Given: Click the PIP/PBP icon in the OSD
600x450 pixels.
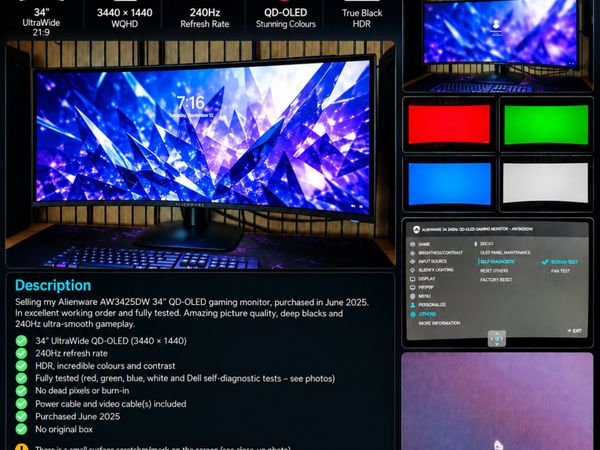Looking at the screenshot, I should 412,287.
